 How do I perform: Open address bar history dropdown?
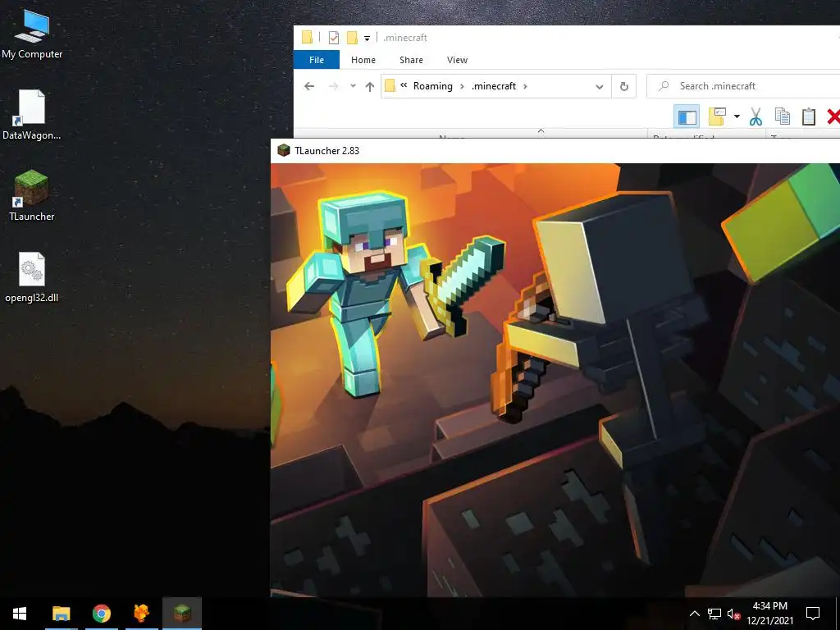[x=600, y=87]
